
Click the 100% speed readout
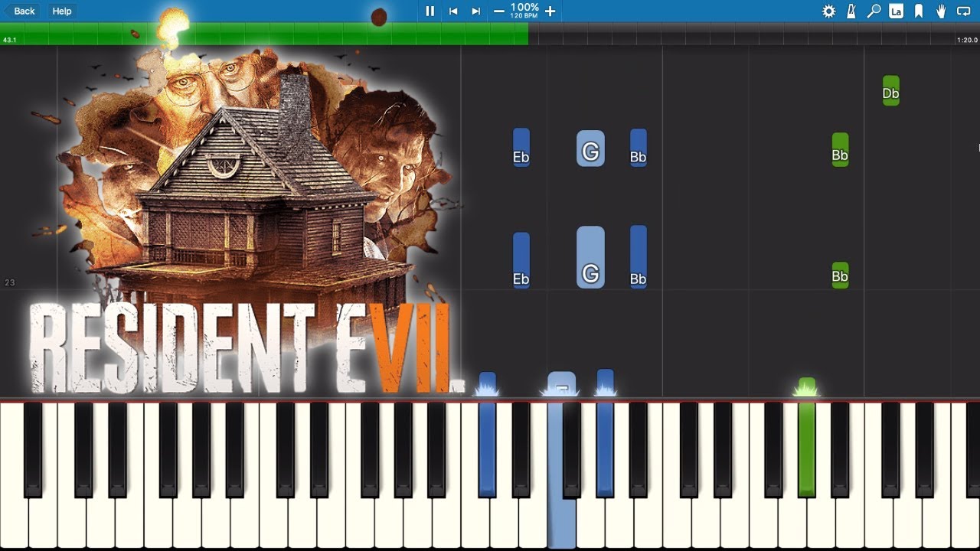tap(524, 8)
